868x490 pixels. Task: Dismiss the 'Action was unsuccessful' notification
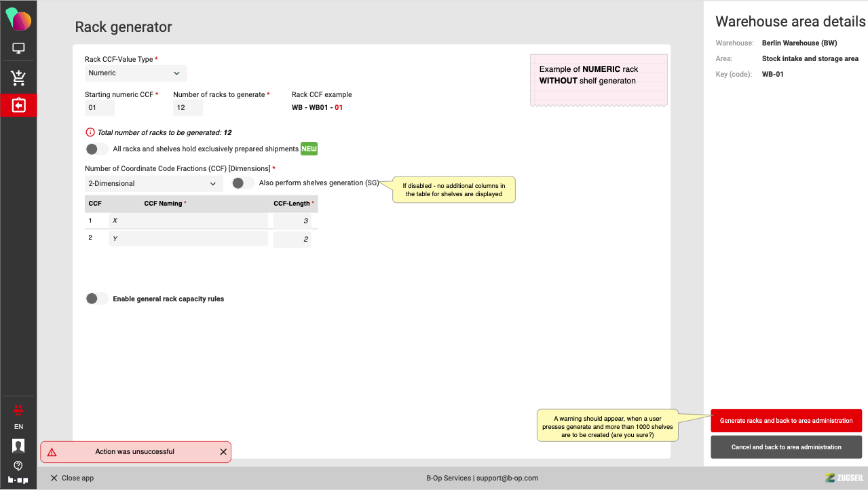click(x=223, y=452)
